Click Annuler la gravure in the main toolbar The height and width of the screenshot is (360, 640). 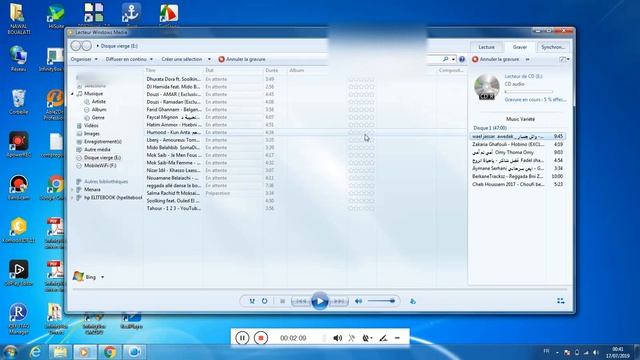pyautogui.click(x=242, y=59)
